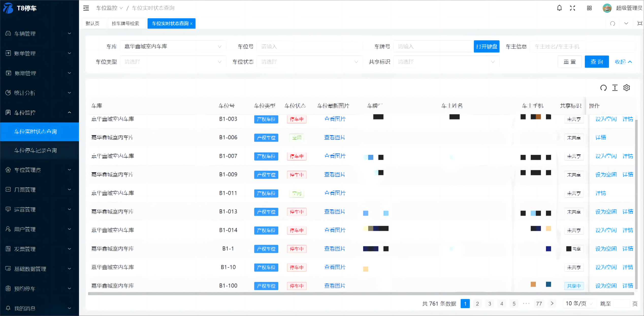The height and width of the screenshot is (316, 644).
Task: Click the 我的消息 bell icon in sidebar
Action: pyautogui.click(x=8, y=308)
